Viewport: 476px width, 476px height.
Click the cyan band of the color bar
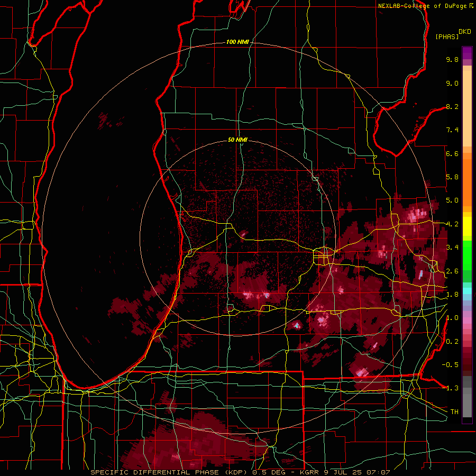point(467,291)
